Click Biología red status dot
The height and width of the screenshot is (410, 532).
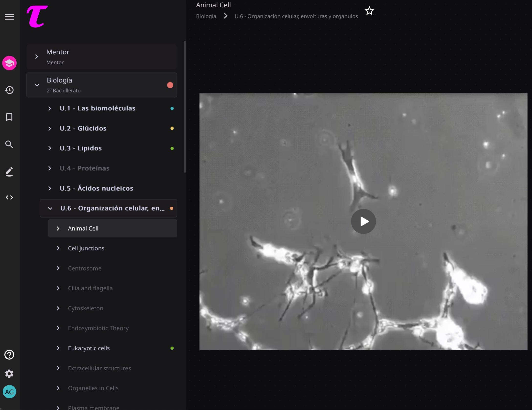tap(170, 85)
